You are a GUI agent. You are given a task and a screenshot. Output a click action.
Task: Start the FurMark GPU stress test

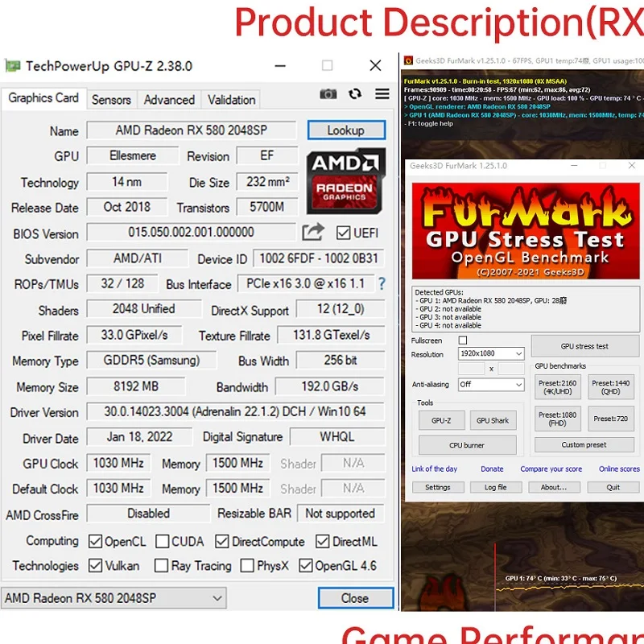(x=585, y=346)
